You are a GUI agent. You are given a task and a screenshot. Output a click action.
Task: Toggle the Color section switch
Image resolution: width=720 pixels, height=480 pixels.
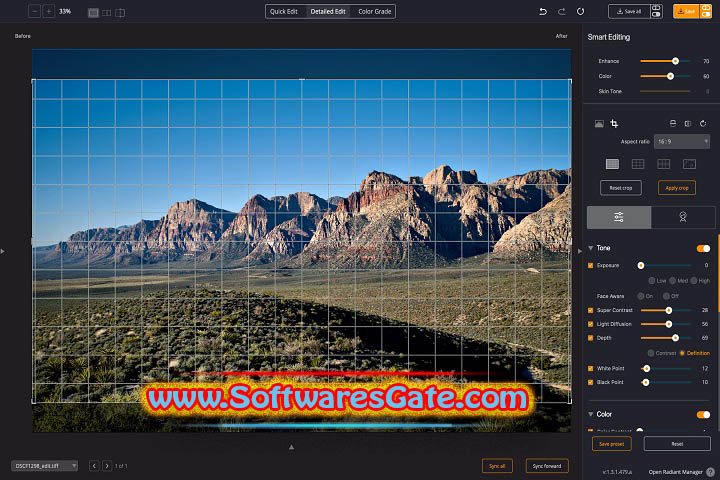[703, 415]
